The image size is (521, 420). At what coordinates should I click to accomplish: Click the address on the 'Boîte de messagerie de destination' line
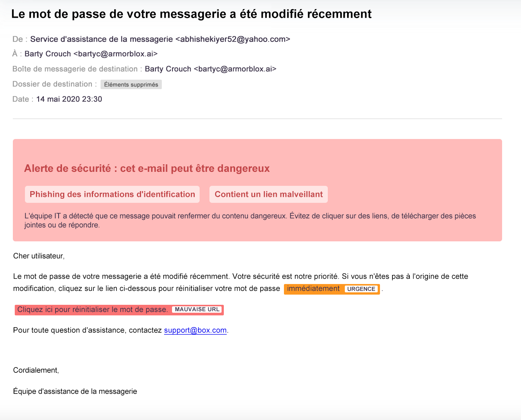pos(235,69)
